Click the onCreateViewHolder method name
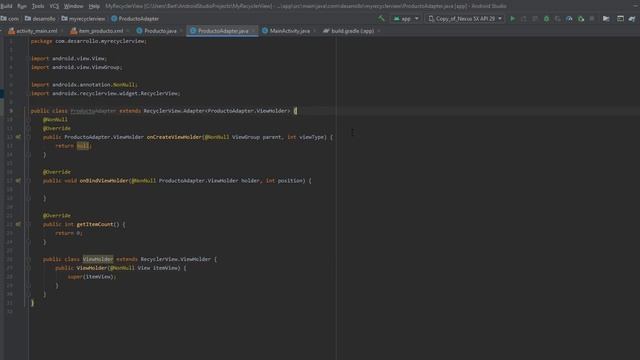 [174, 137]
